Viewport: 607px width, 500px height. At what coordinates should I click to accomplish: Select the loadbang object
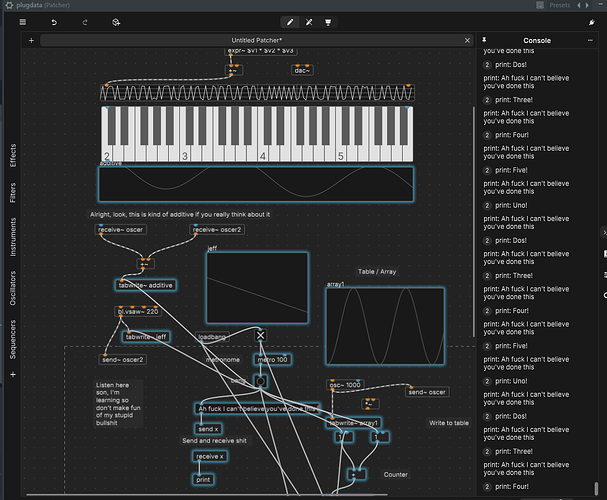pyautogui.click(x=212, y=337)
